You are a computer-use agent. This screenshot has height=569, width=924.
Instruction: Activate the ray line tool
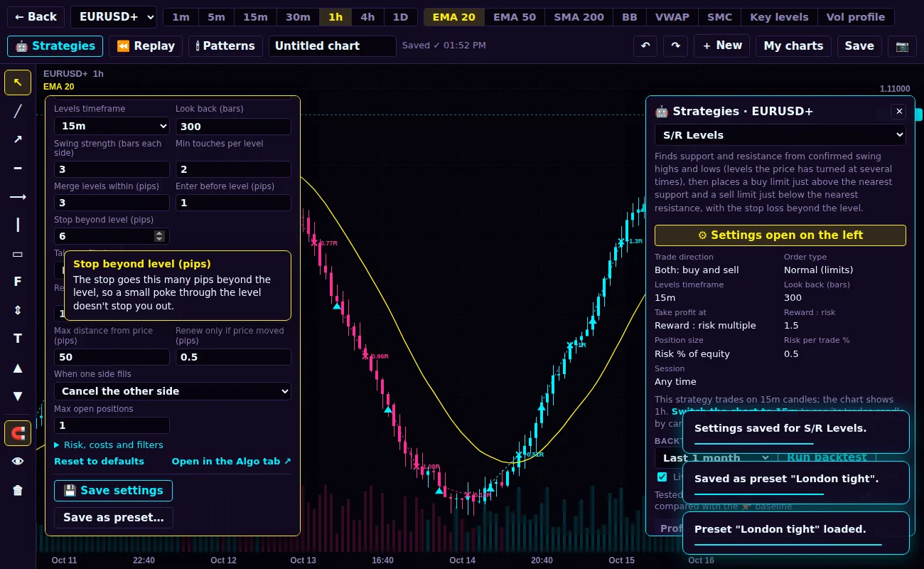tap(18, 196)
